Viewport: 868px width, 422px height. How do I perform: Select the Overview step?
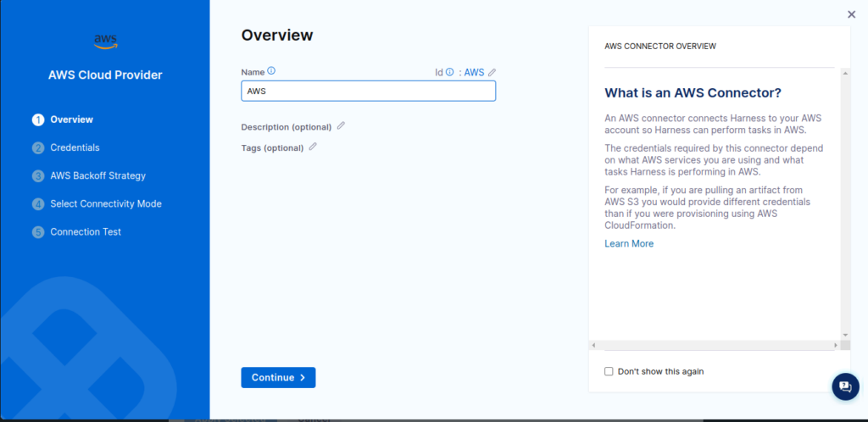click(71, 119)
